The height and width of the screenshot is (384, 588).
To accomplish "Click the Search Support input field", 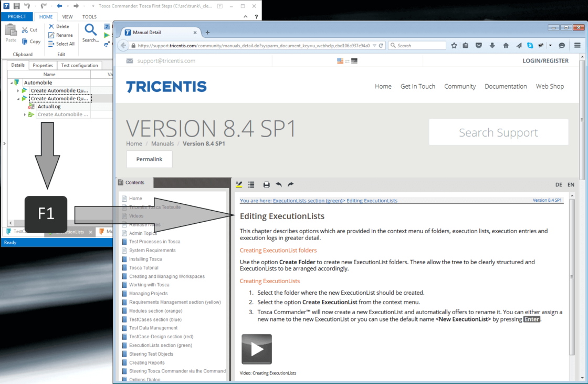I will coord(498,132).
